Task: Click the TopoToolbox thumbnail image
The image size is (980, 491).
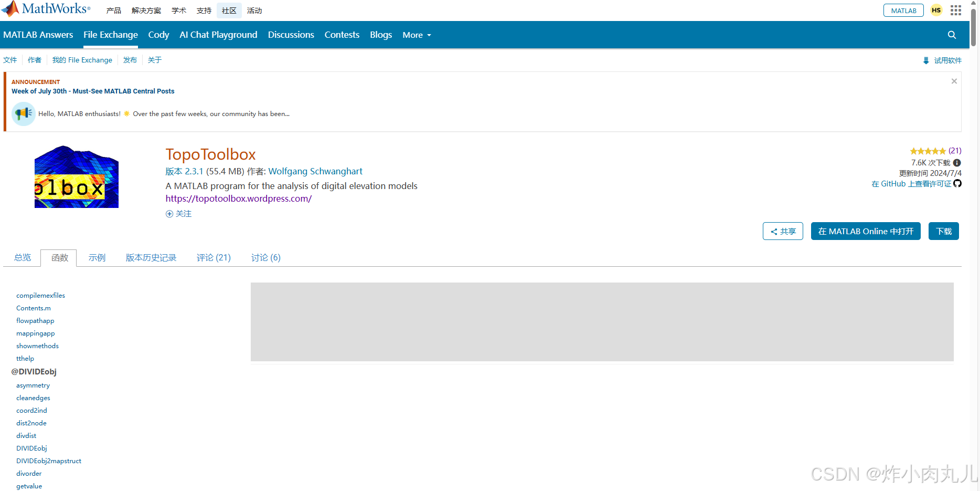Action: (77, 177)
